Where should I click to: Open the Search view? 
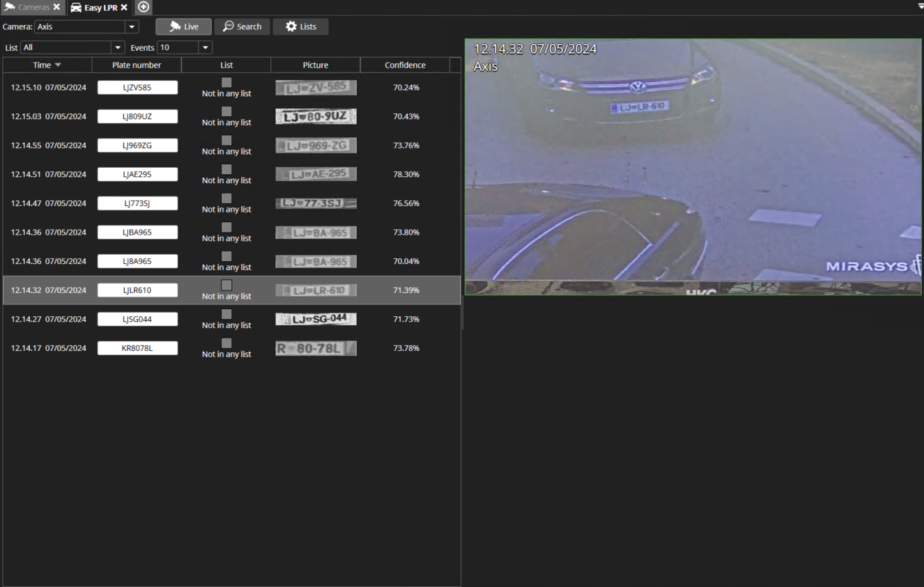(x=242, y=26)
